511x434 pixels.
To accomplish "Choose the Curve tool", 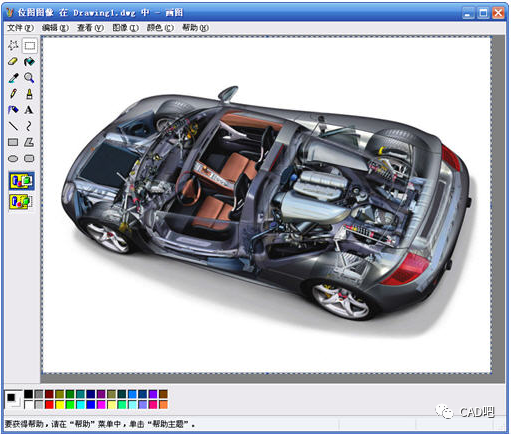I will (x=29, y=126).
